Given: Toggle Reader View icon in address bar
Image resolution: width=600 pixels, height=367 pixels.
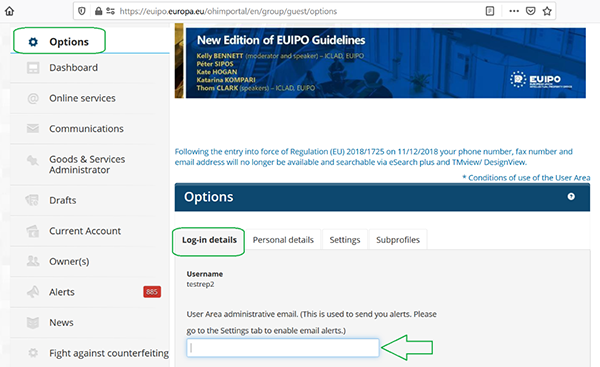Looking at the screenshot, I should click(x=490, y=11).
